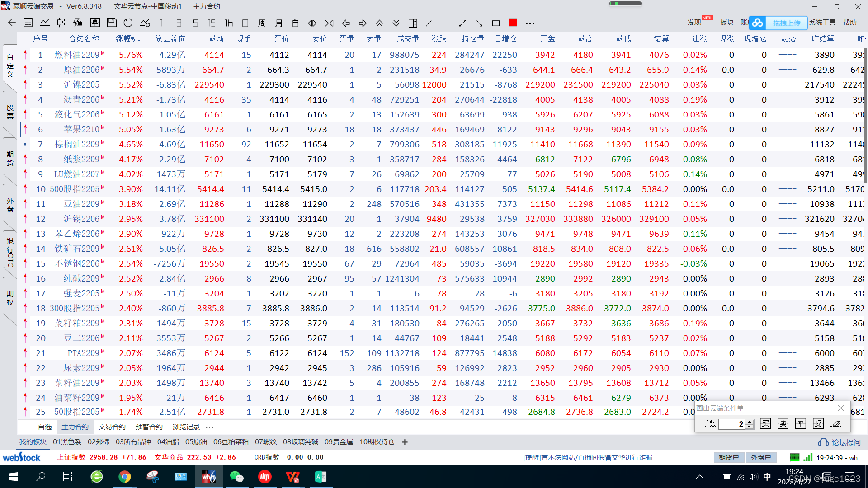
Task: Click the 持仓量 column header
Action: 473,39
